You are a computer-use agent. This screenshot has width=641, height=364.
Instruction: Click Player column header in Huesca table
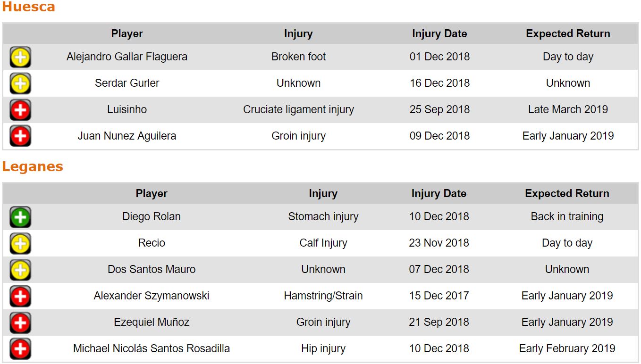click(x=127, y=34)
